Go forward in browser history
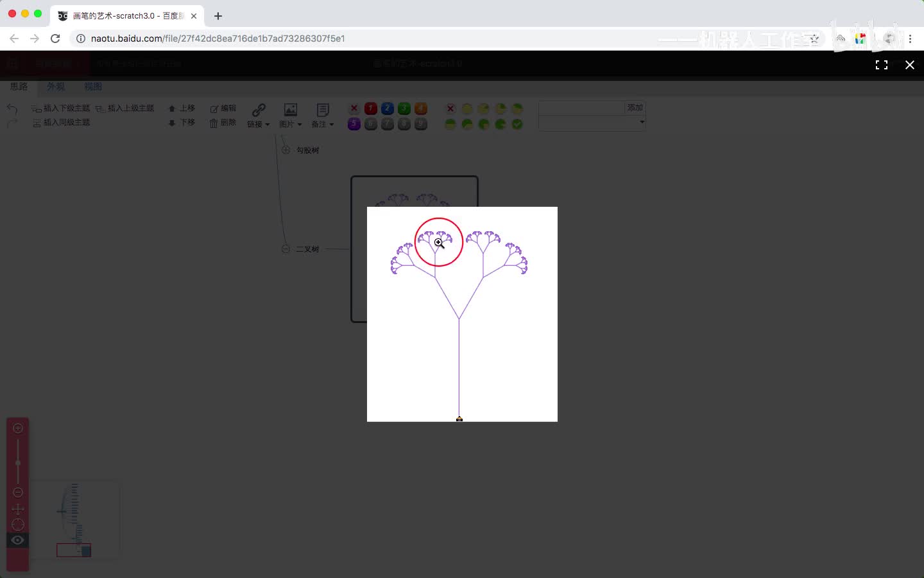Screen dimensions: 924x578 [35, 39]
